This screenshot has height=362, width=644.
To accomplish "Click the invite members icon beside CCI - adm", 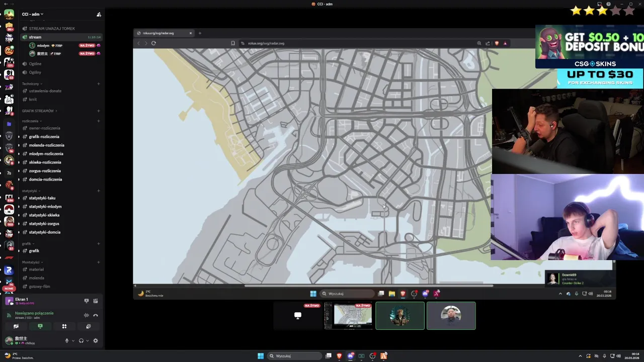I will pyautogui.click(x=99, y=14).
